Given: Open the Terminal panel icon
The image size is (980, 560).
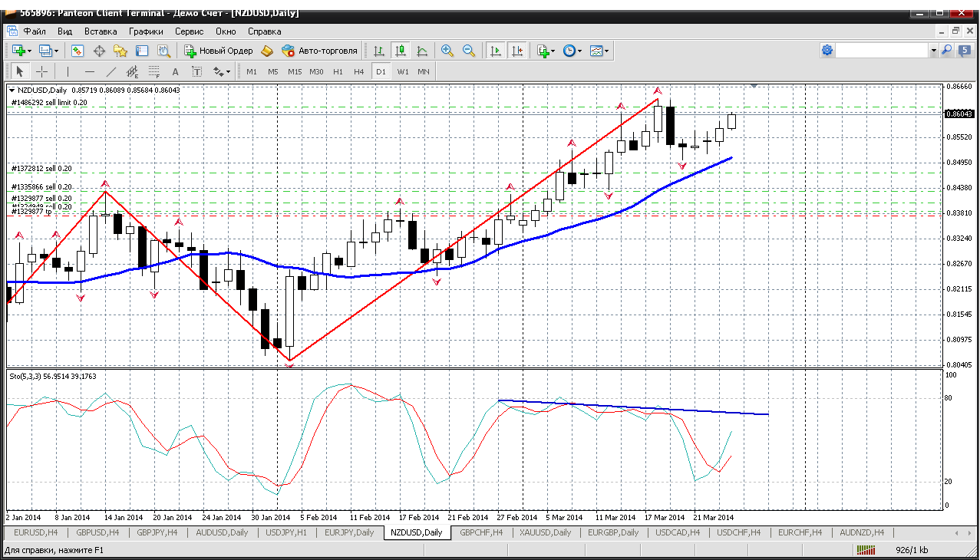Looking at the screenshot, I should pyautogui.click(x=142, y=51).
